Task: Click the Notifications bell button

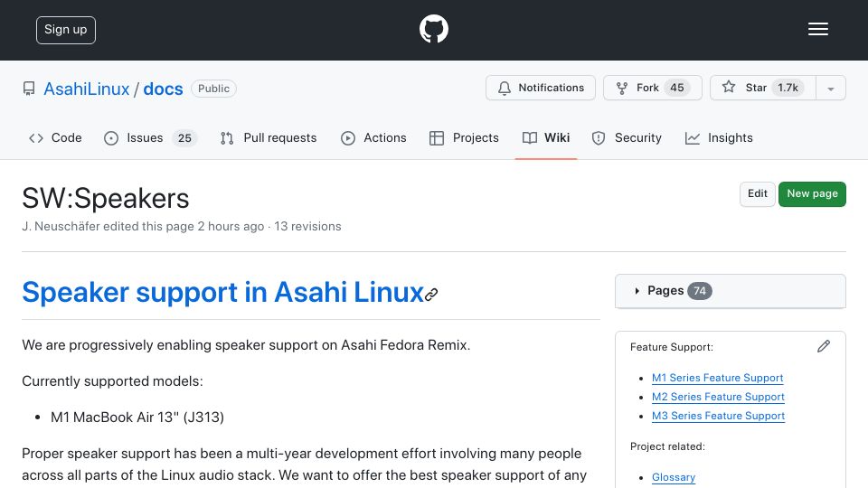Action: pos(541,88)
